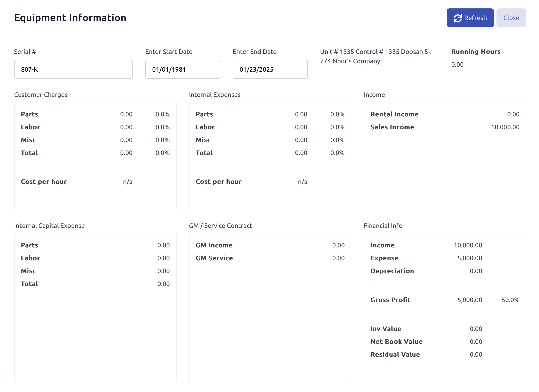Click the Running Hours value

pos(457,65)
